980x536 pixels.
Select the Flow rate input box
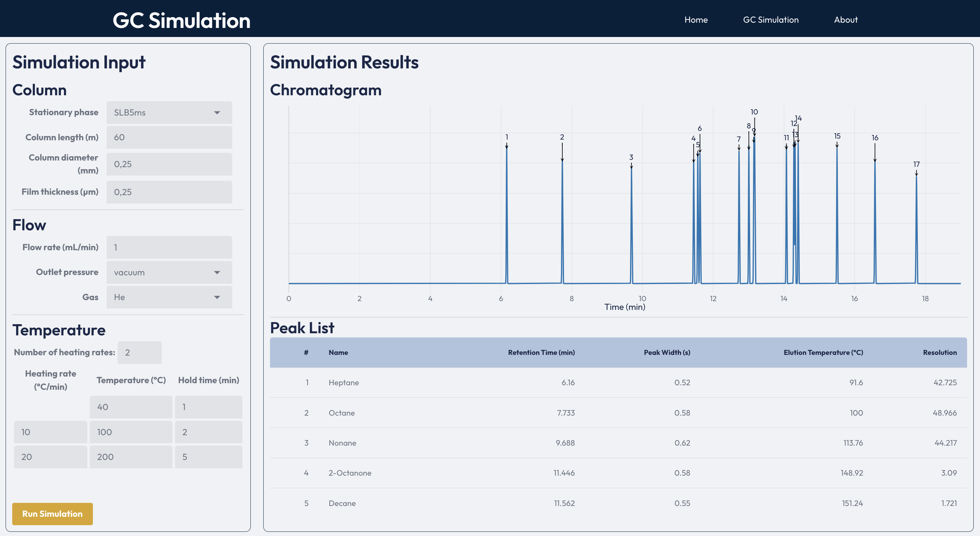pos(169,247)
